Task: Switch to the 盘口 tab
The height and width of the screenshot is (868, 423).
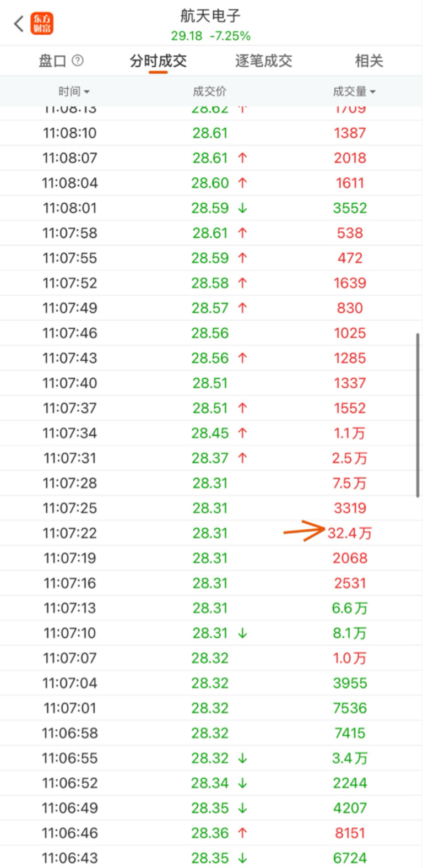Action: tap(52, 61)
